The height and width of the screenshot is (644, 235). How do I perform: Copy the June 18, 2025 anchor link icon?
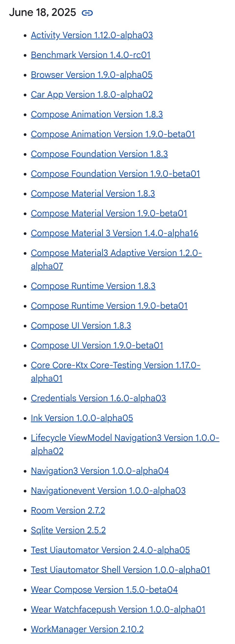[87, 13]
